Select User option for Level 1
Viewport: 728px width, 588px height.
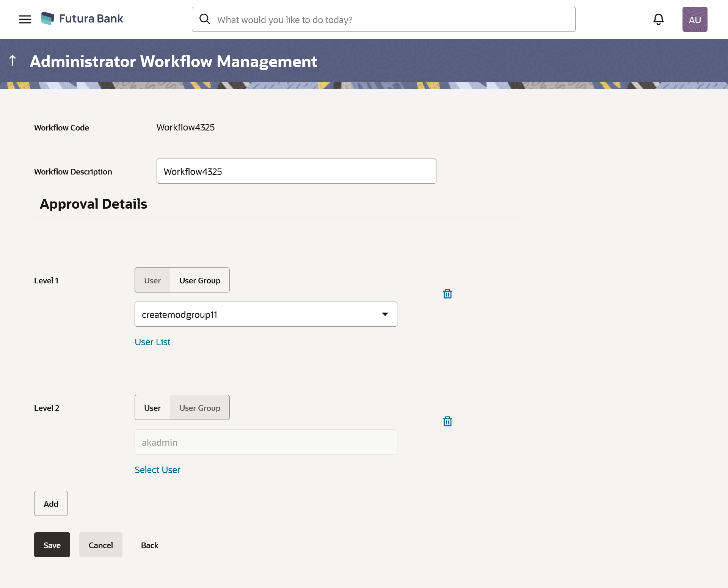[152, 280]
